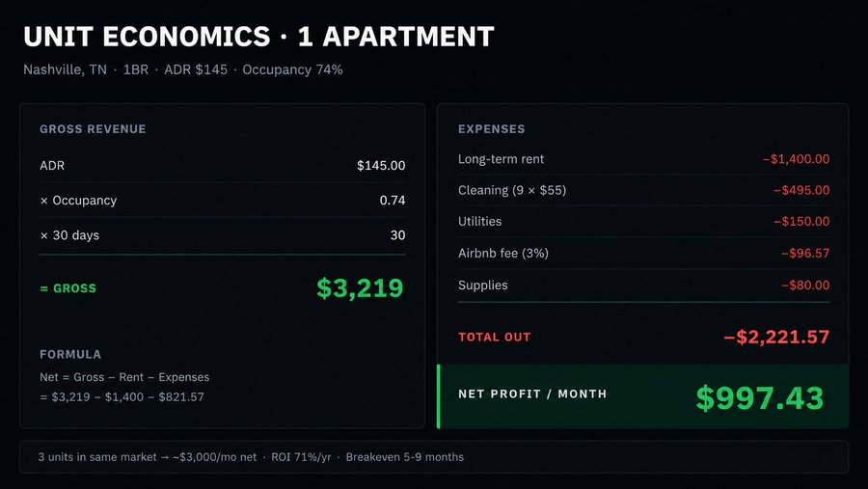The image size is (868, 489).
Task: Select the 30 days row value
Action: tap(397, 235)
